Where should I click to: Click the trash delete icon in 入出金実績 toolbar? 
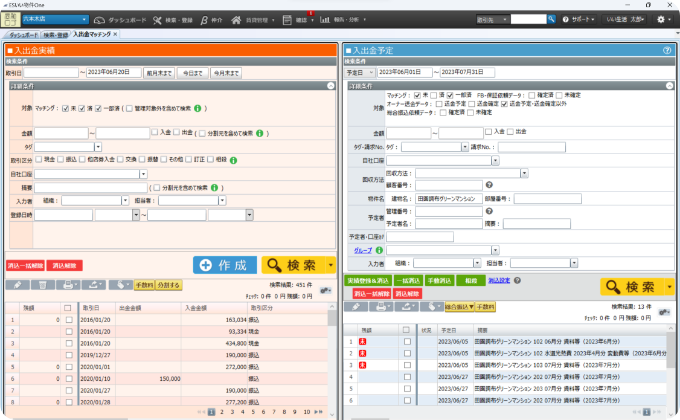tap(42, 285)
